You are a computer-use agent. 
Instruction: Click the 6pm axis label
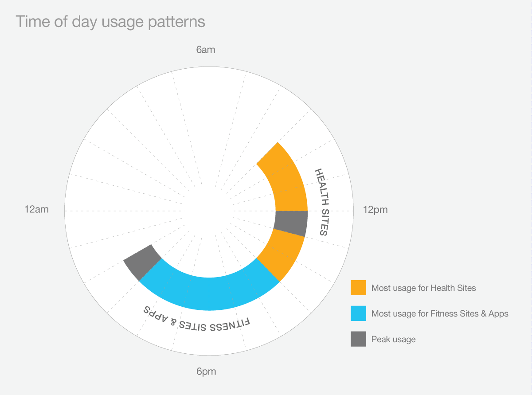click(x=206, y=372)
